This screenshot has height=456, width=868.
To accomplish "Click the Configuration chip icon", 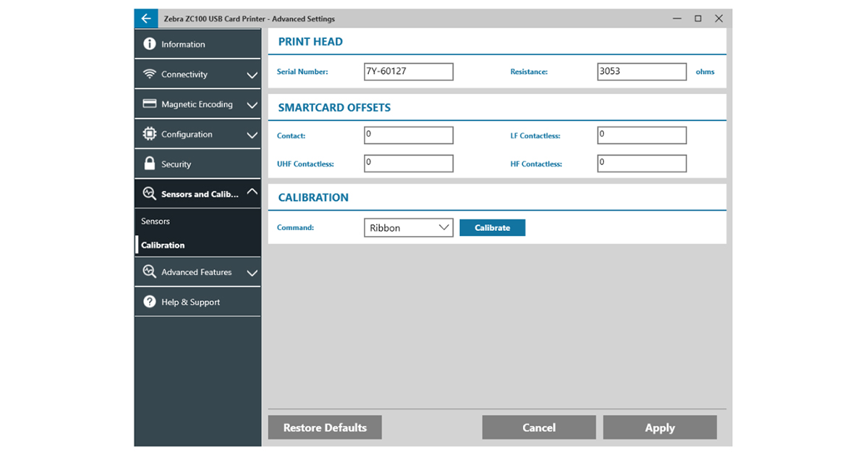I will 150,134.
